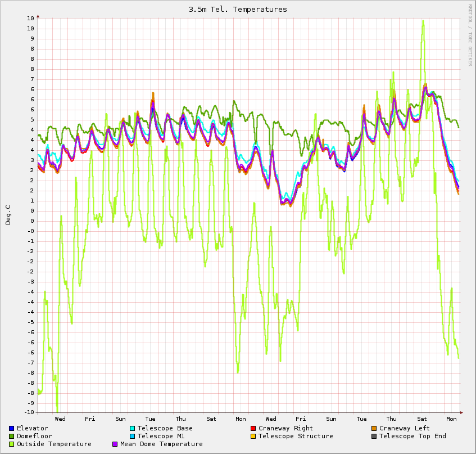This screenshot has height=454, width=476.
Task: Click the rightmost "Mon" x-axis label
Action: point(451,419)
